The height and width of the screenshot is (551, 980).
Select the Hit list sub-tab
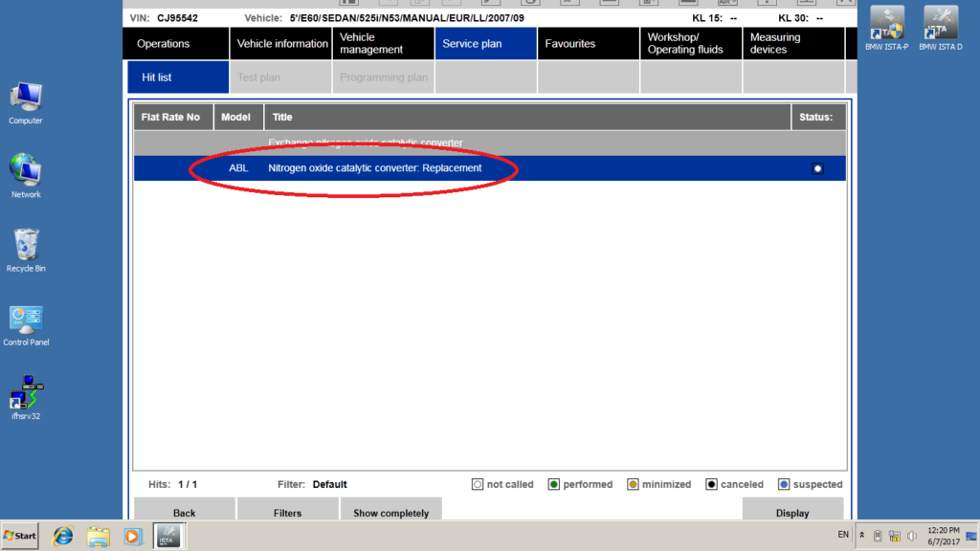178,77
